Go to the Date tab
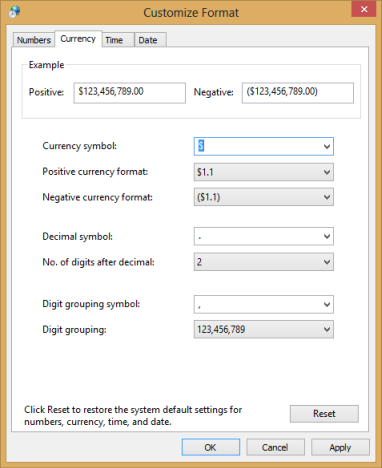Viewport: 382px width, 468px height. pos(150,40)
